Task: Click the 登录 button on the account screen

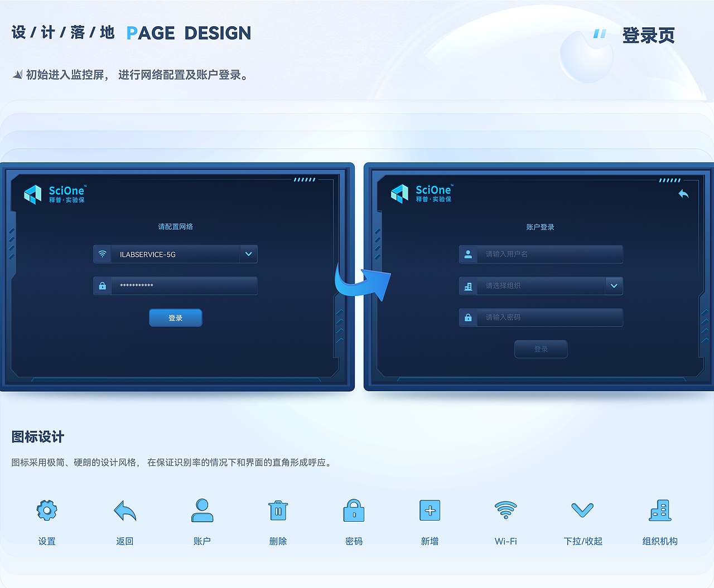Action: pos(541,349)
